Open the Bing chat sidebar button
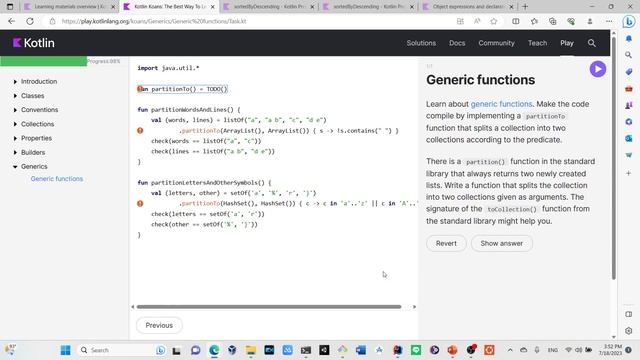640x360 pixels. [629, 21]
